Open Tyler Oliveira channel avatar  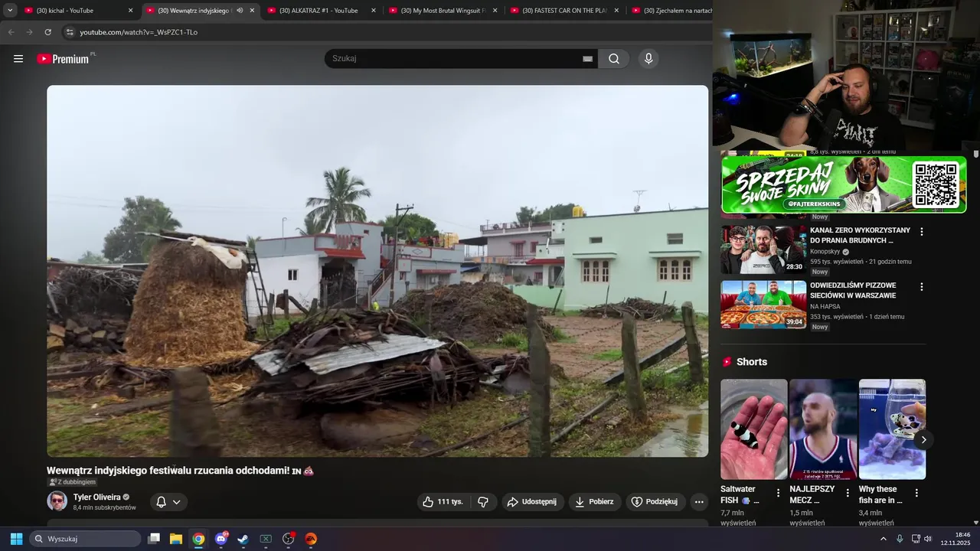pos(57,501)
